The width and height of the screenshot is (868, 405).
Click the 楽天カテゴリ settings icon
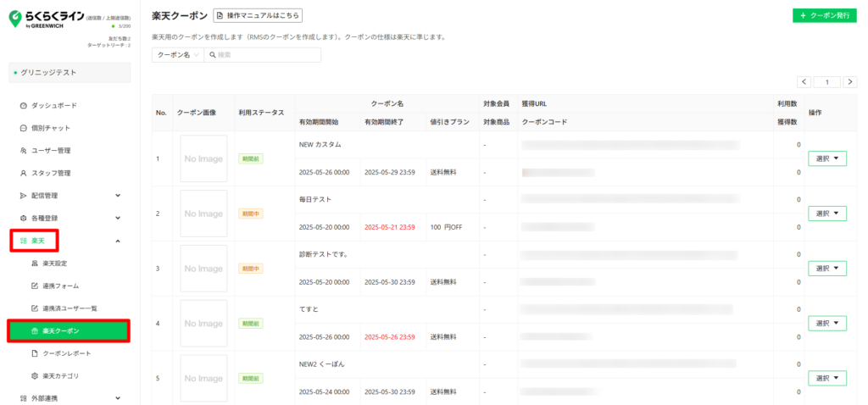[34, 376]
